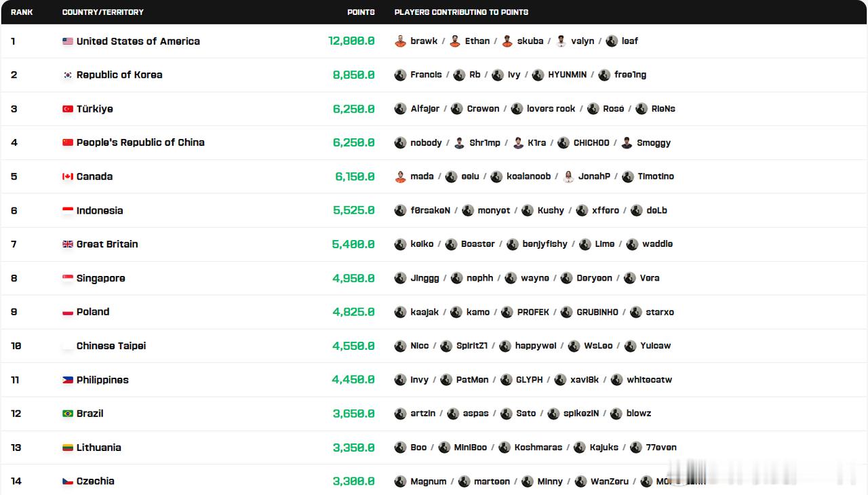Image resolution: width=868 pixels, height=495 pixels.
Task: Click player name lovers rock
Action: coord(551,109)
